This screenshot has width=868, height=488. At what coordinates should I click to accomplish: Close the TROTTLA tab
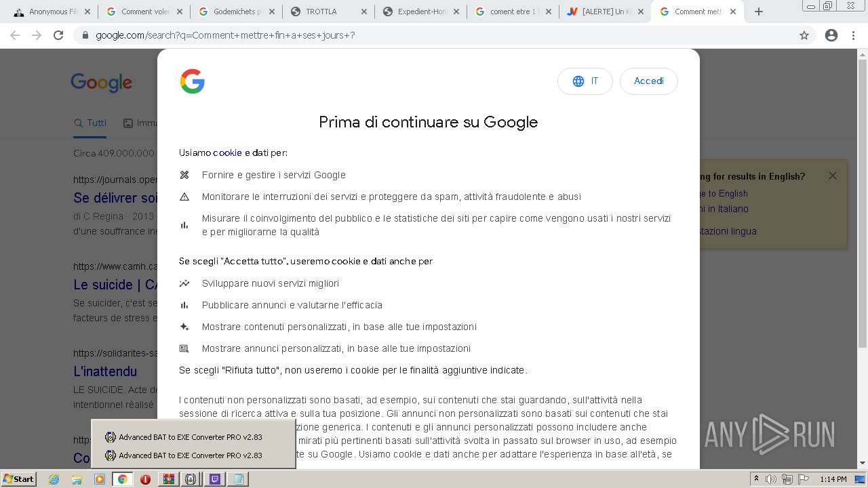tap(364, 12)
